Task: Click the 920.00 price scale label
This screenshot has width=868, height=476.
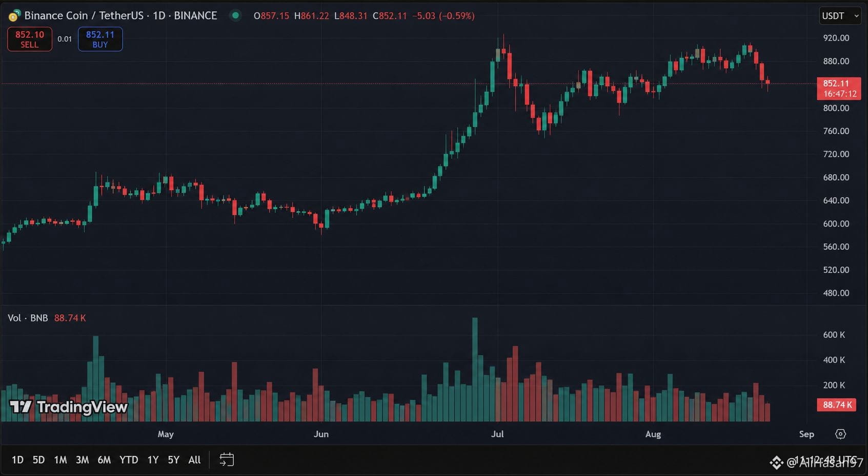Action: (x=836, y=38)
